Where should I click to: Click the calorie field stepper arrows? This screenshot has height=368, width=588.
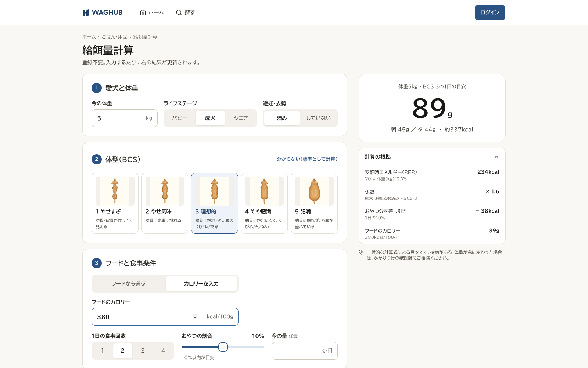(195, 317)
